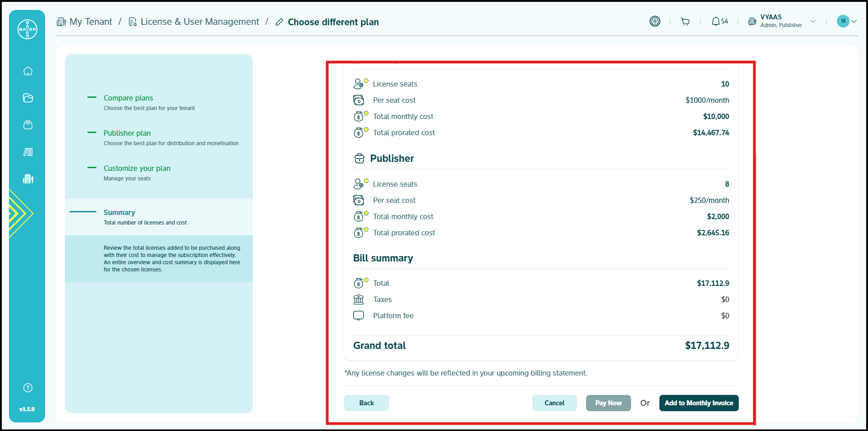The width and height of the screenshot is (868, 431).
Task: Click the library books sidebar icon
Action: [28, 152]
